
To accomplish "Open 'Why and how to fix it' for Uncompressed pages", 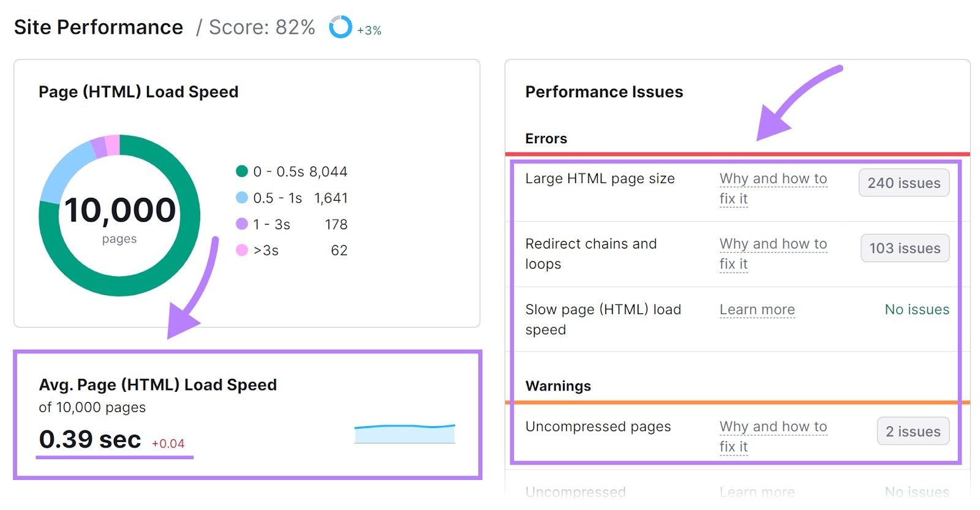I will 773,437.
